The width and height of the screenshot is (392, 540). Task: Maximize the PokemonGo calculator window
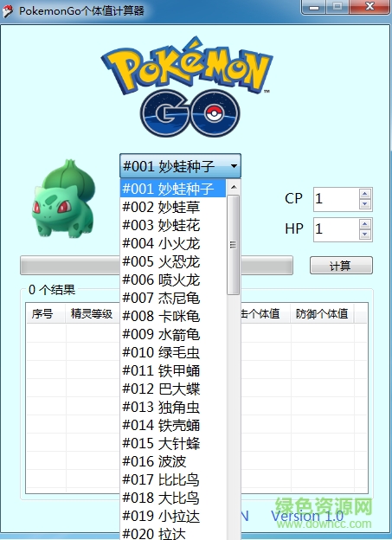coord(337,7)
